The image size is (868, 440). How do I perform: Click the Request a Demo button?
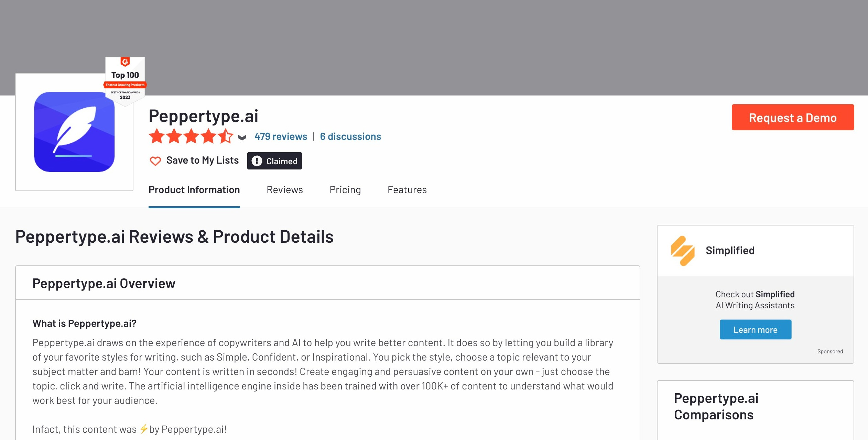click(792, 118)
